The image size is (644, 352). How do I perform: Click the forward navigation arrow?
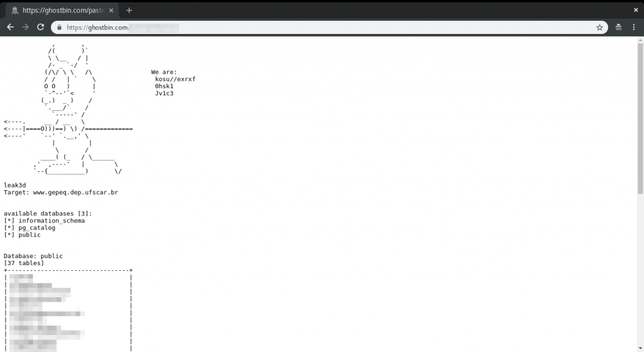point(25,27)
